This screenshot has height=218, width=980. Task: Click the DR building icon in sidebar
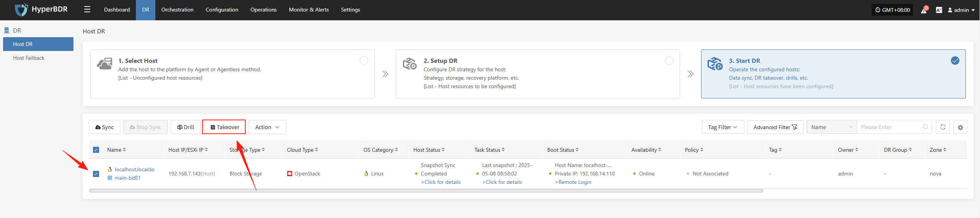[7, 30]
